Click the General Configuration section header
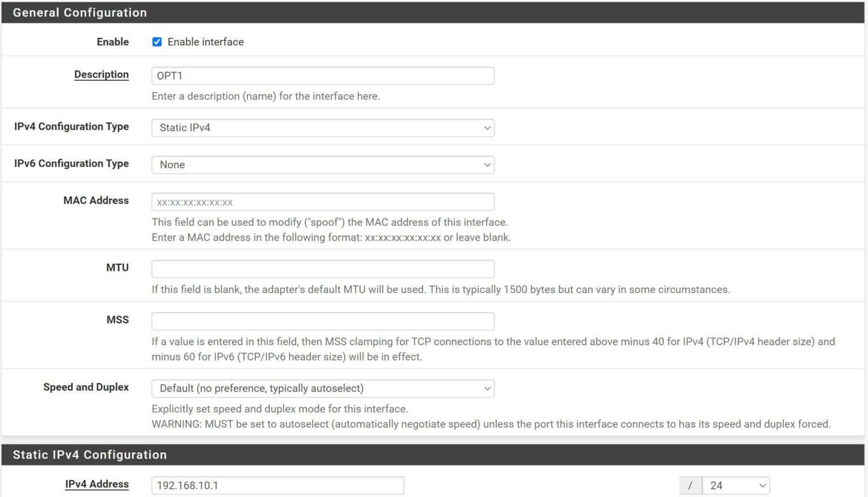The width and height of the screenshot is (868, 497). (79, 12)
